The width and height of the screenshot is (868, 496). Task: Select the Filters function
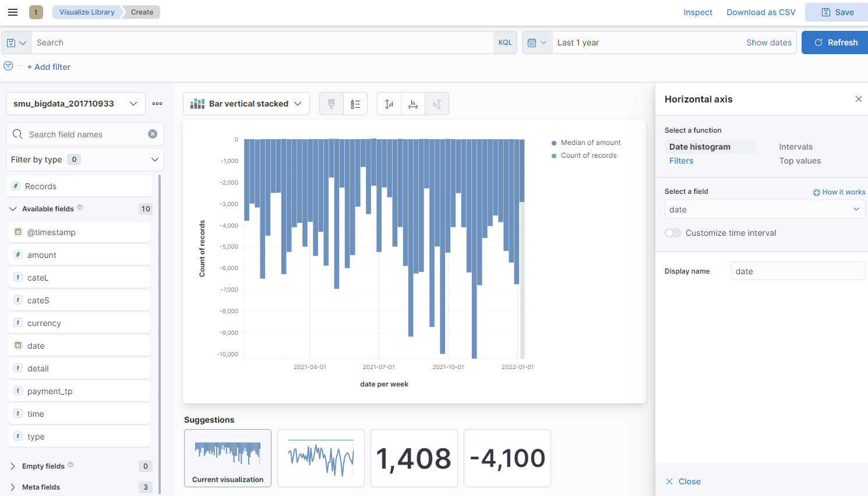click(681, 161)
